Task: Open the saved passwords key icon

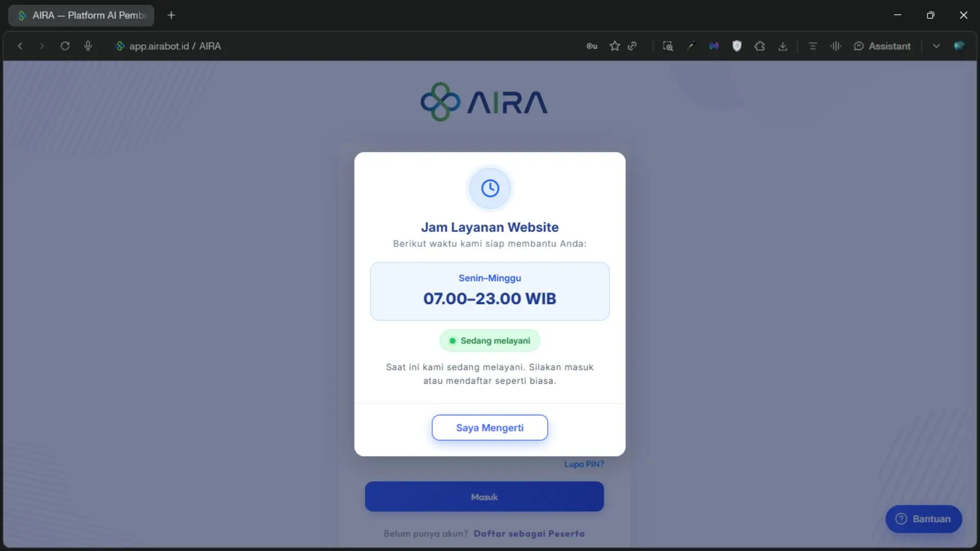Action: [592, 46]
